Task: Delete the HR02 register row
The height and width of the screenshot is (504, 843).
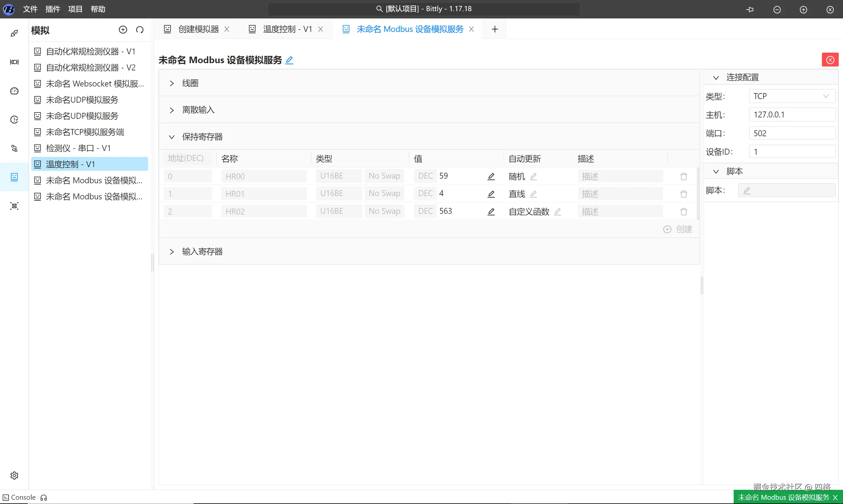Action: click(684, 212)
